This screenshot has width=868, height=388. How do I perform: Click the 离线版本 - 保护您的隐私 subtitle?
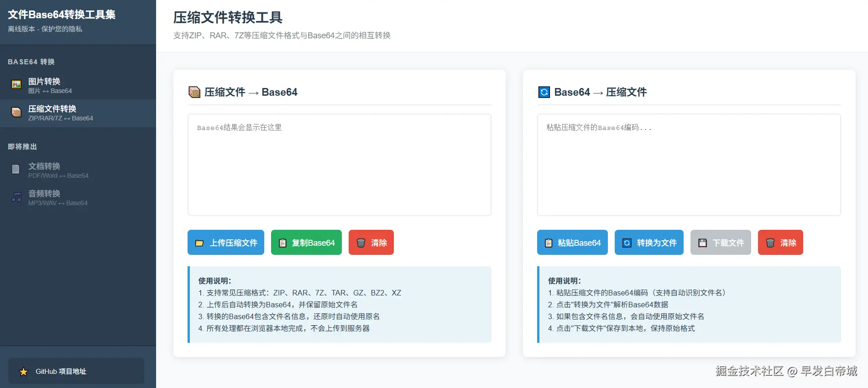pos(45,29)
